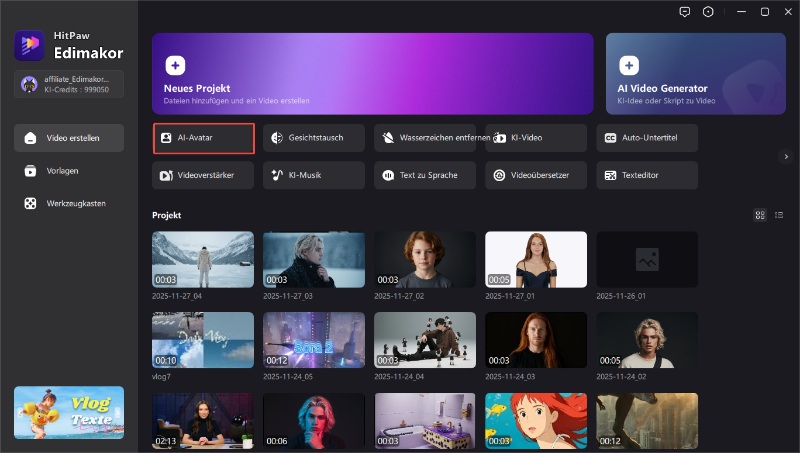Click the Video erstellen sidebar icon

click(x=30, y=138)
